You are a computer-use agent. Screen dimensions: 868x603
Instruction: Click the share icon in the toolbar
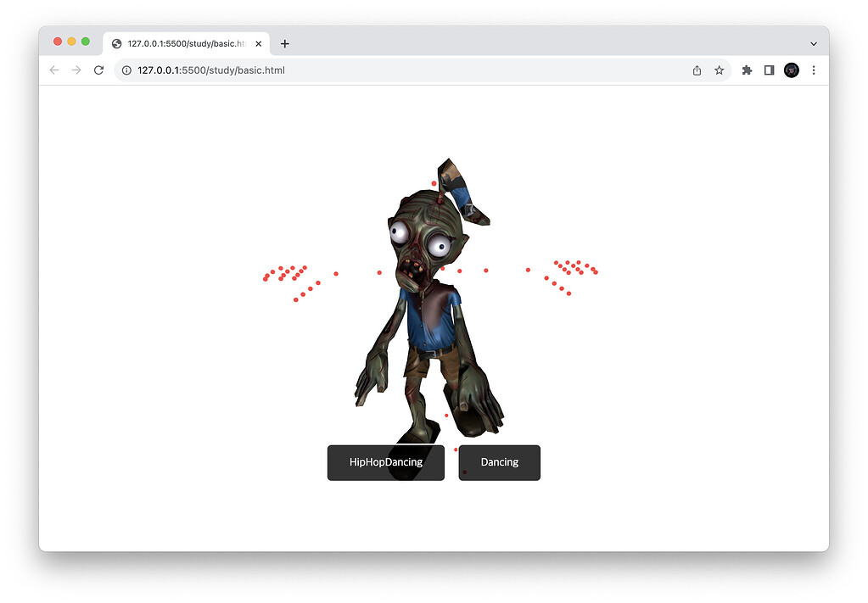pyautogui.click(x=697, y=70)
